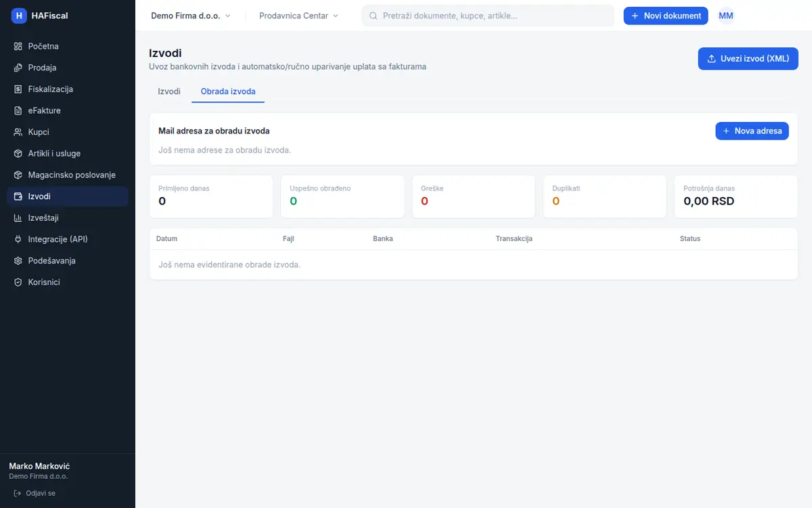This screenshot has height=508, width=812.
Task: Click the Fajl column header
Action: tap(288, 239)
